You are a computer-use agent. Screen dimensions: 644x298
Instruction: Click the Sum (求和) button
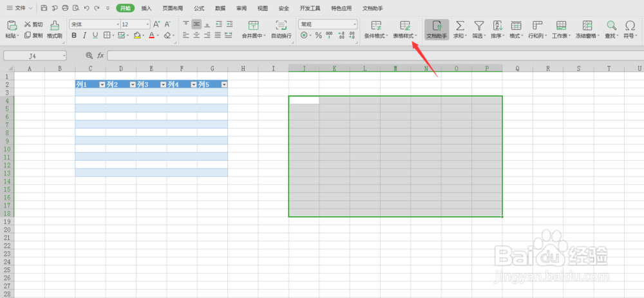click(460, 30)
